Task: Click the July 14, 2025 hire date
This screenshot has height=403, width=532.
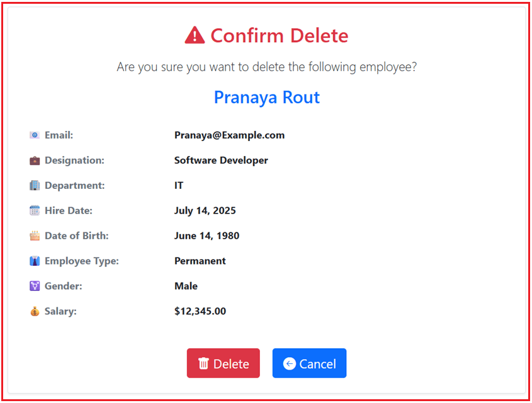Action: click(x=205, y=211)
